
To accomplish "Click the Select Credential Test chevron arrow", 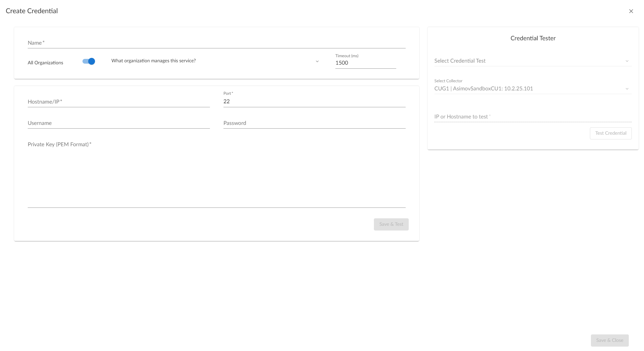I will click(627, 61).
